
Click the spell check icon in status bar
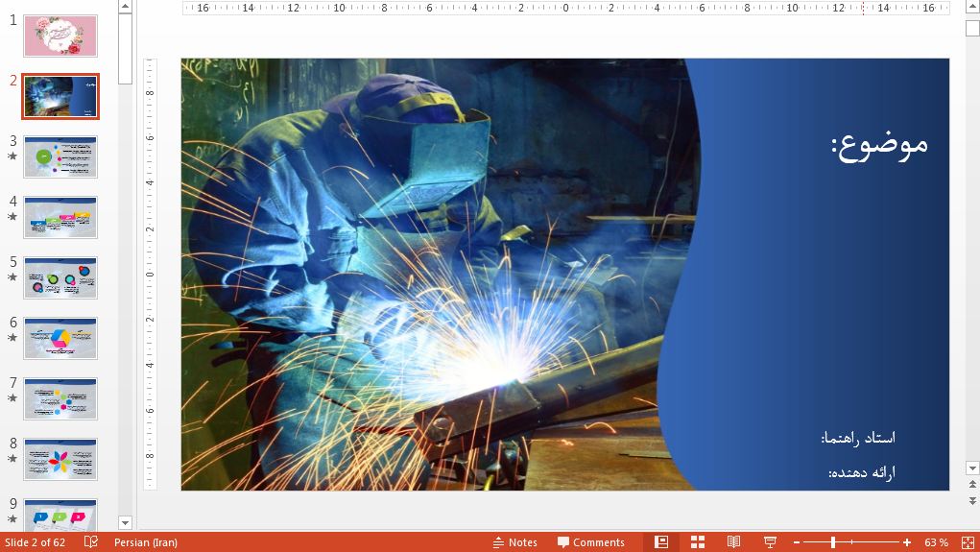pyautogui.click(x=91, y=542)
